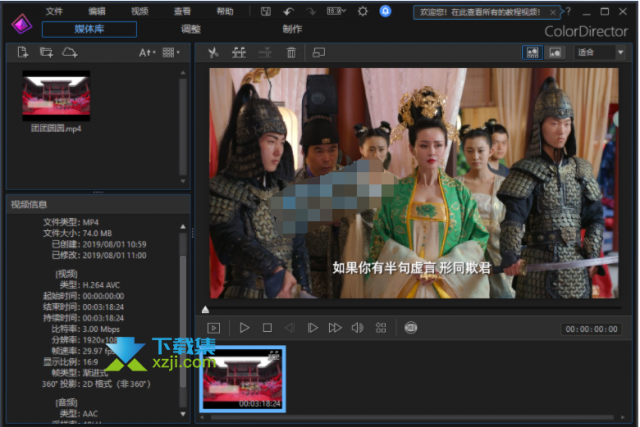Select the 团团圆圆.mp4 library thumbnail
640x427 pixels.
pos(56,96)
